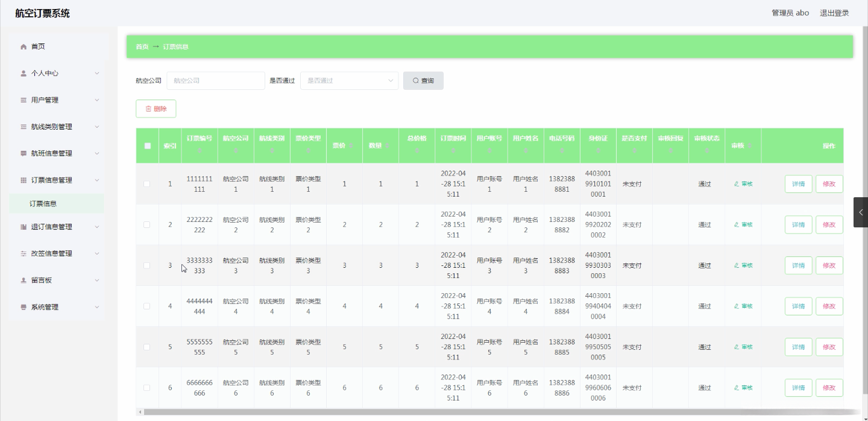Click 修改 for order 4444444444

coord(829,306)
